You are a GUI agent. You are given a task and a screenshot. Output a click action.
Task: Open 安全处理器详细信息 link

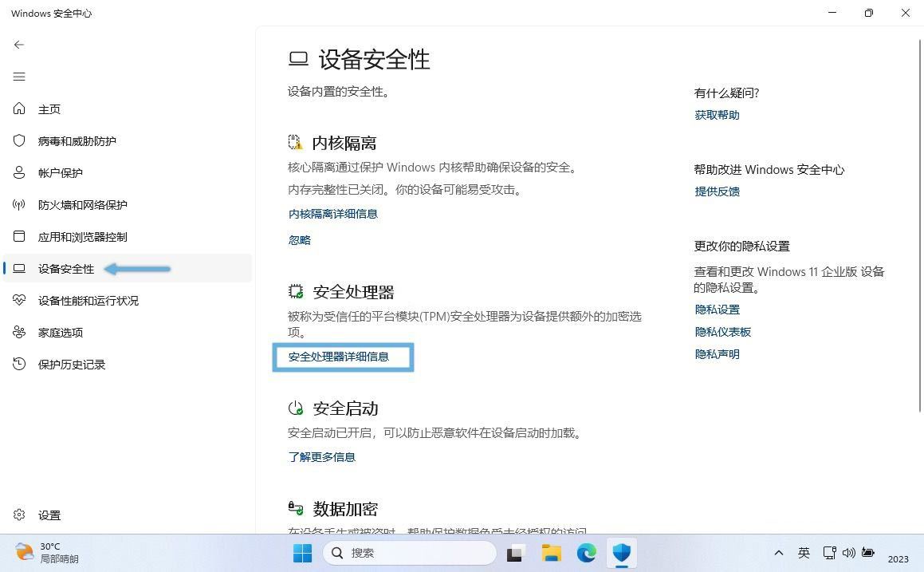(x=338, y=357)
